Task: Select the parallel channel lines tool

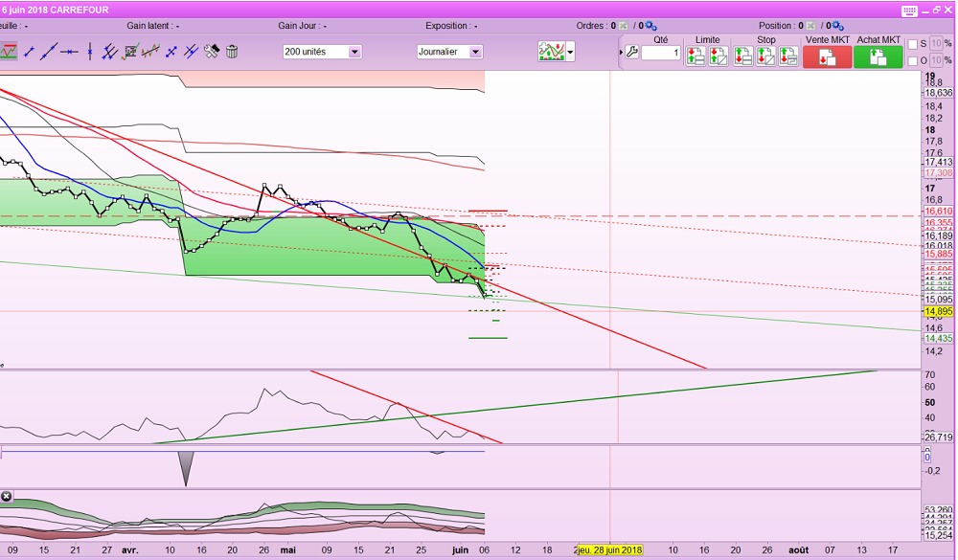Action: coord(110,52)
